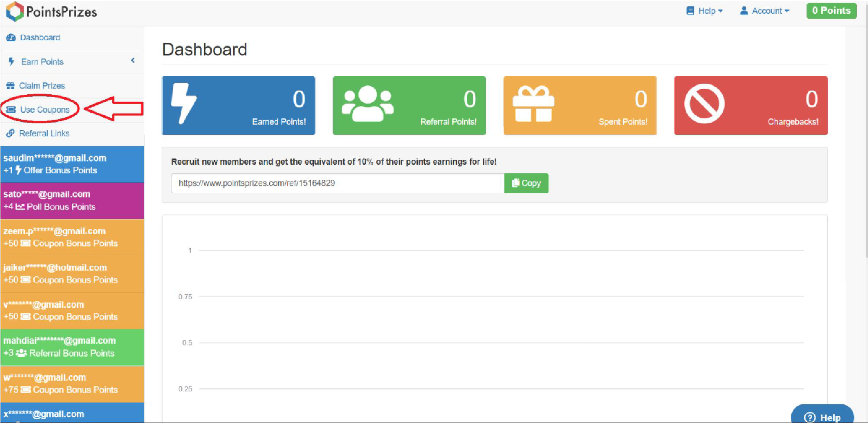Click the coupon icon in the +75 bonus row

pos(26,390)
